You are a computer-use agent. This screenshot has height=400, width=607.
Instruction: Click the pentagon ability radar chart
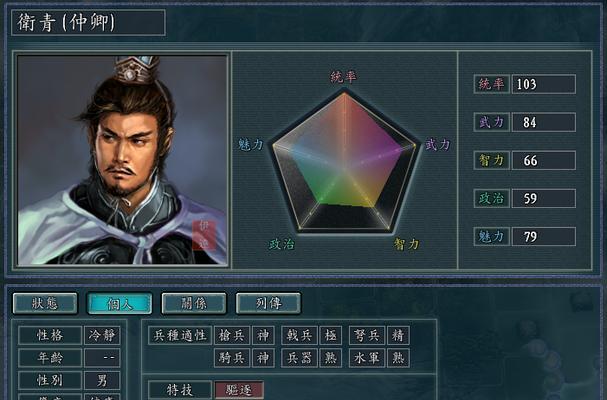coord(344,162)
